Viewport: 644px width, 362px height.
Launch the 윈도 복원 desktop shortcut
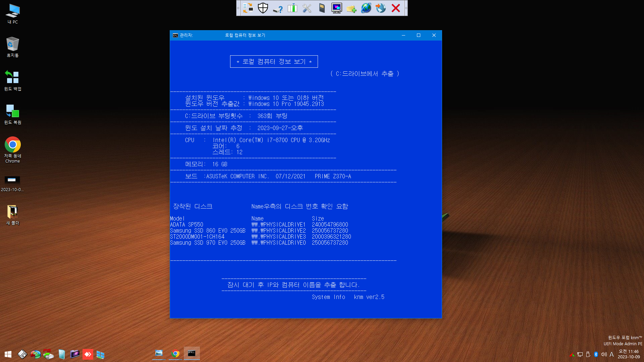click(13, 114)
